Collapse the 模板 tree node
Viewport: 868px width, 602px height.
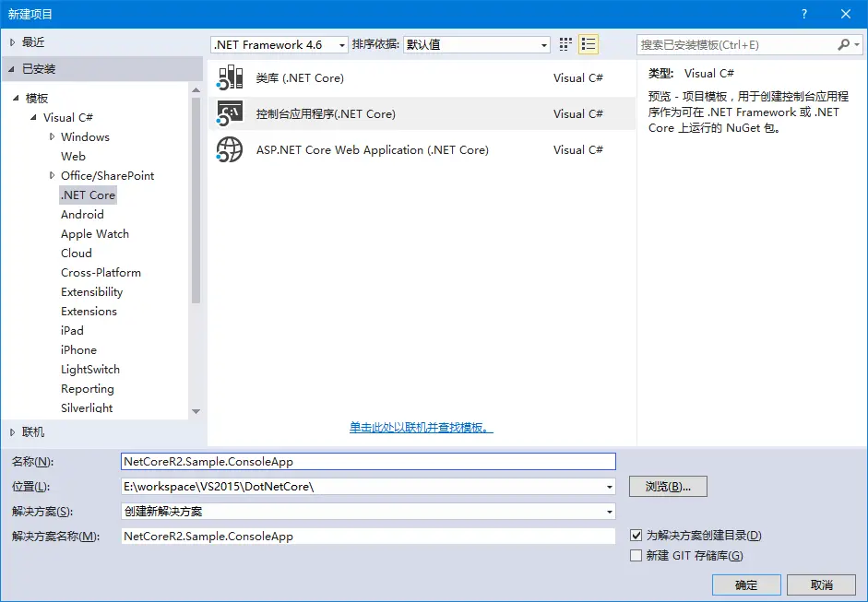pos(16,98)
